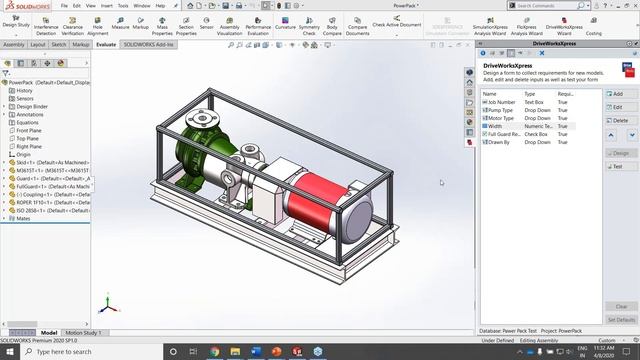The height and width of the screenshot is (360, 640).
Task: Switch to SOLIDWORKS Add-Ins tab
Action: coord(149,44)
